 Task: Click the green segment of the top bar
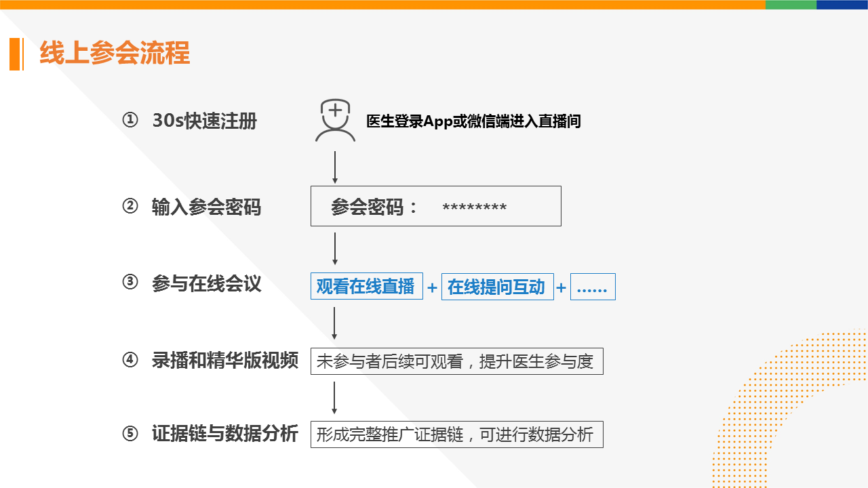(x=791, y=4)
